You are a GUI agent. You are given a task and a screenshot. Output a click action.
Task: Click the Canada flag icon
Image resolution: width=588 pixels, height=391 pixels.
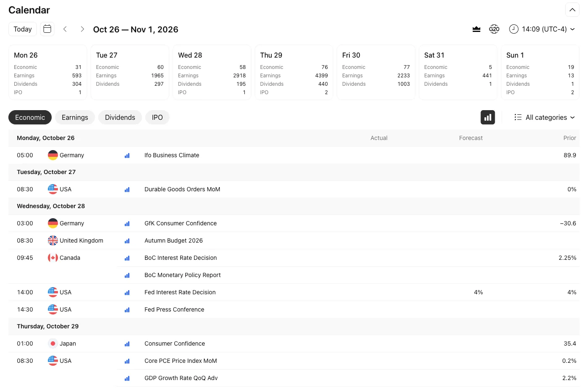coord(53,258)
